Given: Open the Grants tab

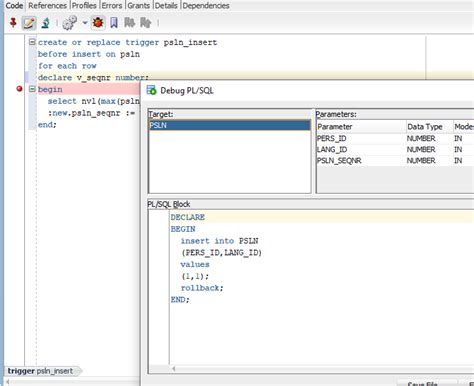Looking at the screenshot, I should [x=139, y=5].
